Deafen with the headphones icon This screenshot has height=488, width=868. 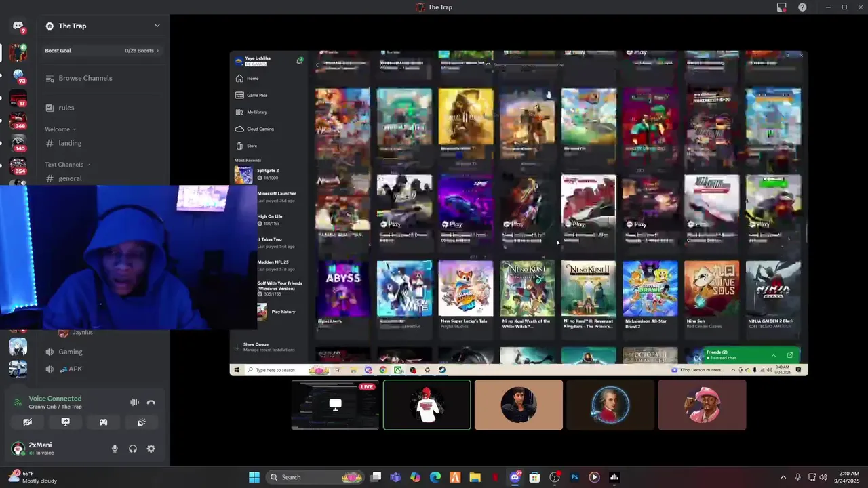(133, 449)
